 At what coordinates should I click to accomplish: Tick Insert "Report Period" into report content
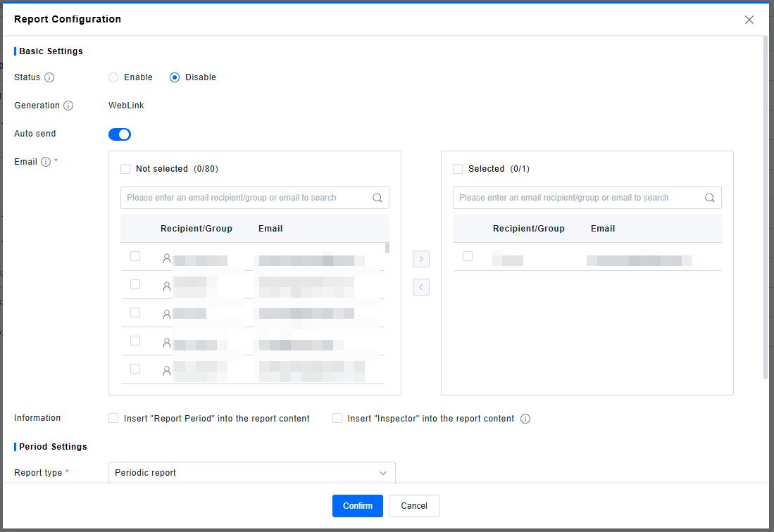(113, 418)
